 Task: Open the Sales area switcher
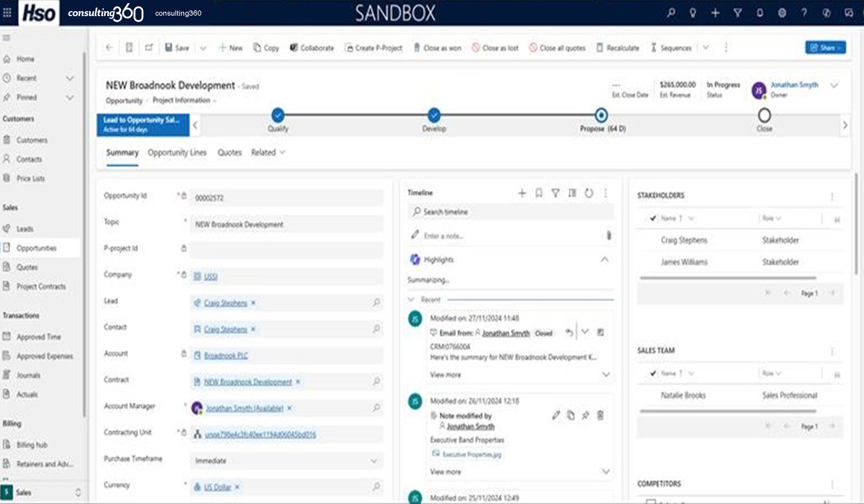41,492
